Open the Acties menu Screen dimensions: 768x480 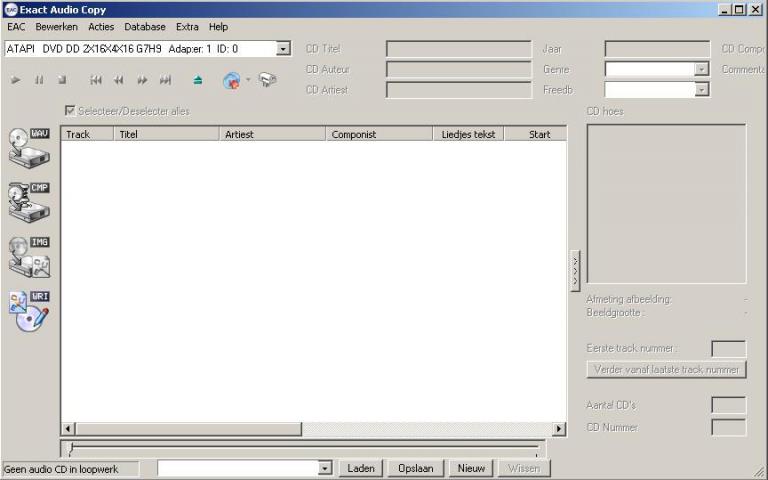[x=101, y=27]
